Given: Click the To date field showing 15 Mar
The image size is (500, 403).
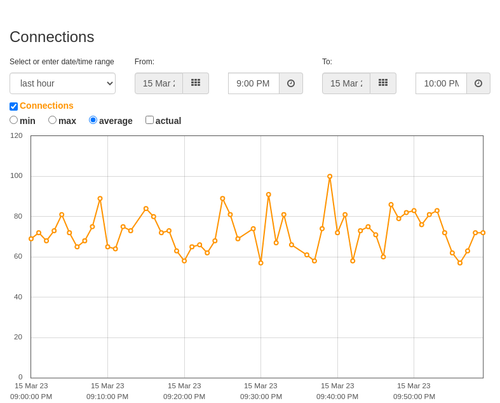Looking at the screenshot, I should [x=346, y=83].
